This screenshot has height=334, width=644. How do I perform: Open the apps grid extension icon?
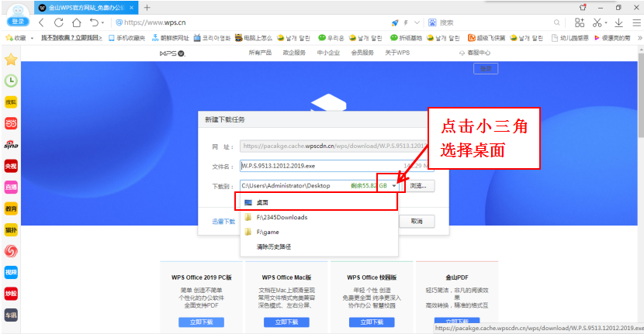click(x=579, y=22)
